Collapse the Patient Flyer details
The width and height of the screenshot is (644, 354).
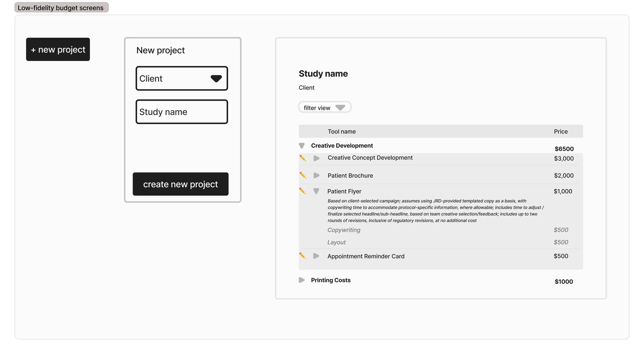(316, 191)
